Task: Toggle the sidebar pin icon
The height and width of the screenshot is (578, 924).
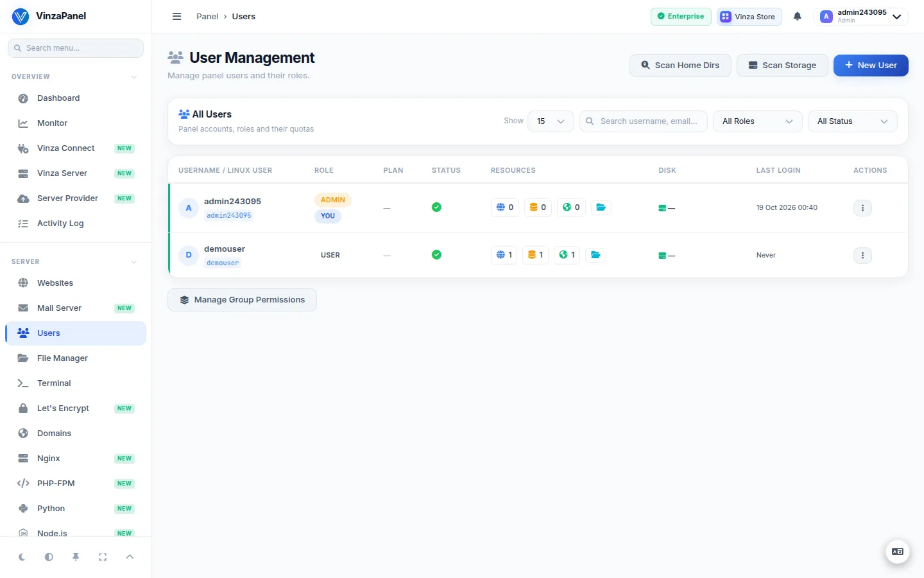Action: [x=76, y=557]
